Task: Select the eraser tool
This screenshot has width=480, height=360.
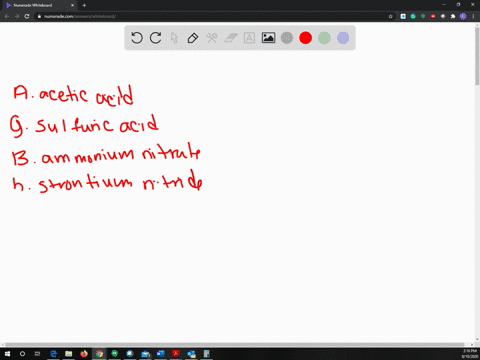Action: (231, 38)
